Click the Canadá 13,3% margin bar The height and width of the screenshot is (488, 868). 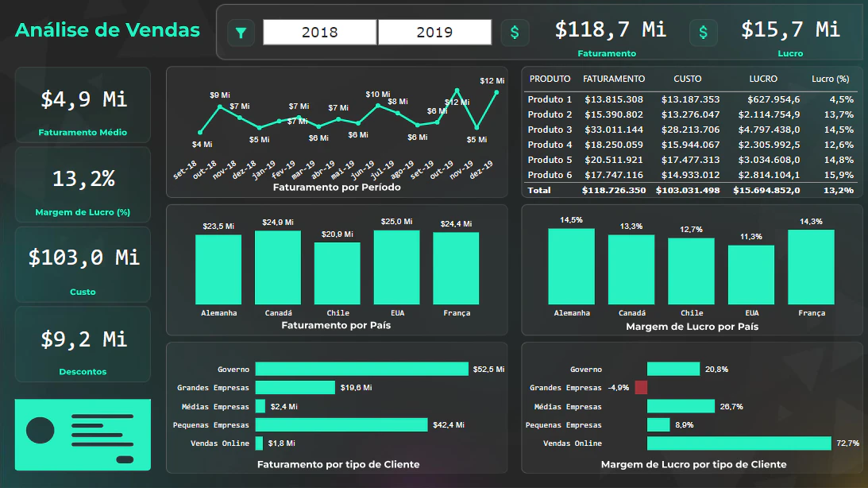(x=631, y=269)
